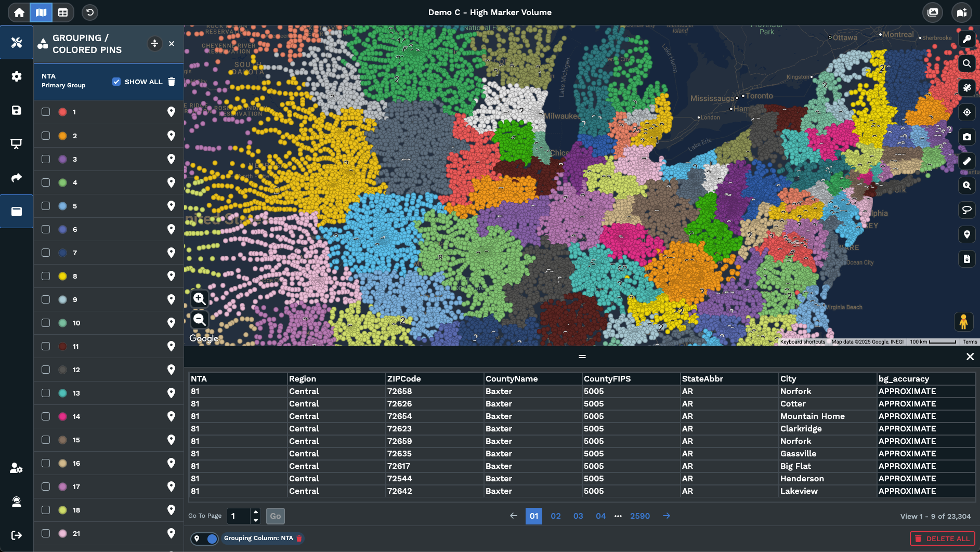
Task: Click the red color dot beside group 1
Action: tap(62, 112)
